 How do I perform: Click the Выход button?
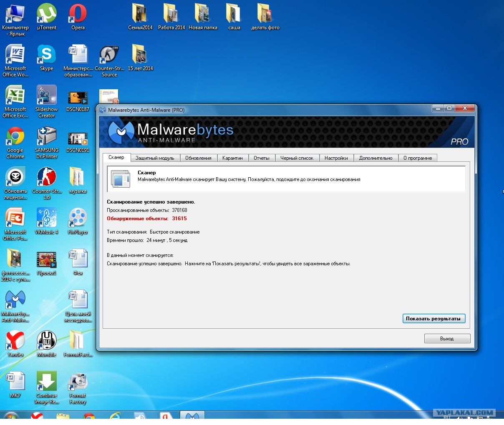[x=447, y=339]
